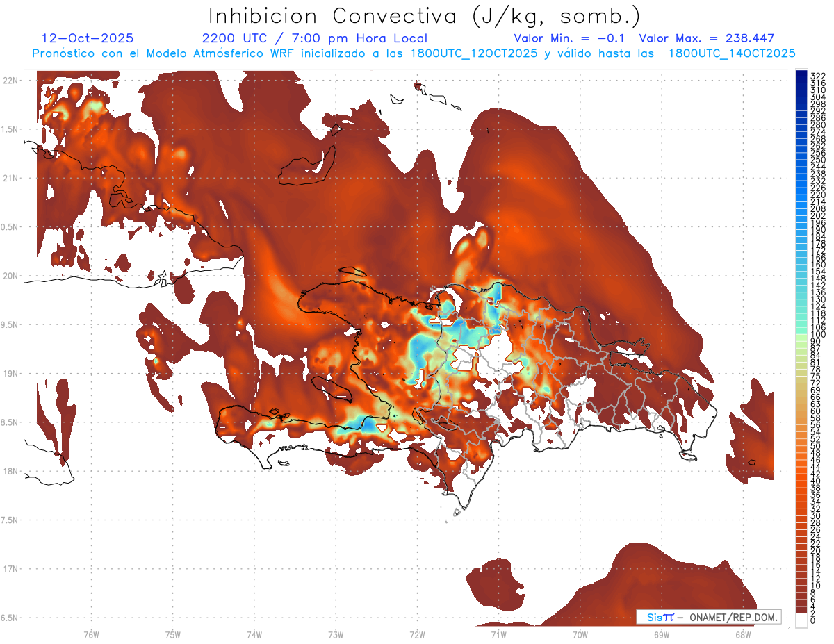This screenshot has width=834, height=644.
Task: Pick the orange 40 colorbar swatch
Action: (801, 481)
